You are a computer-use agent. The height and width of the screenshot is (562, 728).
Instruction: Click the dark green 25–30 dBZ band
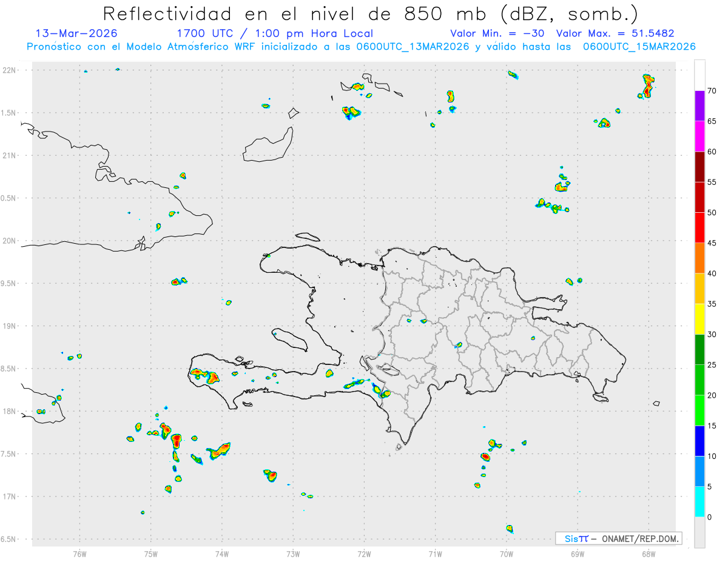point(699,350)
